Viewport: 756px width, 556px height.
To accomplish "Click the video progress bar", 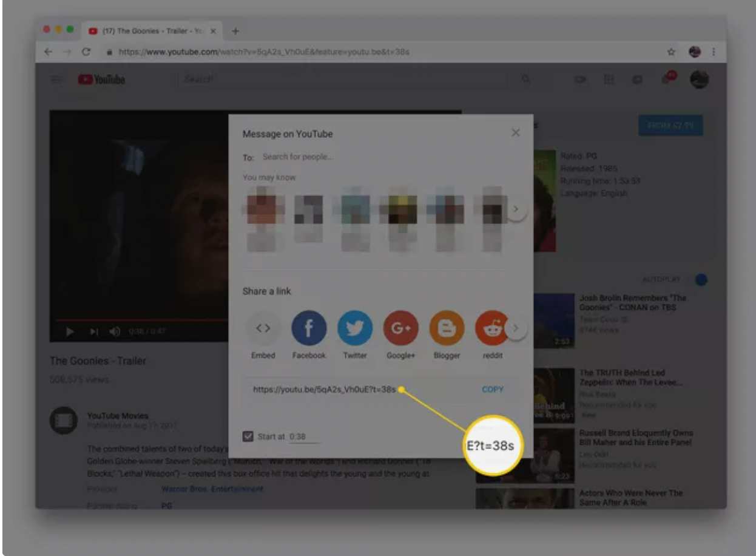I will point(140,320).
